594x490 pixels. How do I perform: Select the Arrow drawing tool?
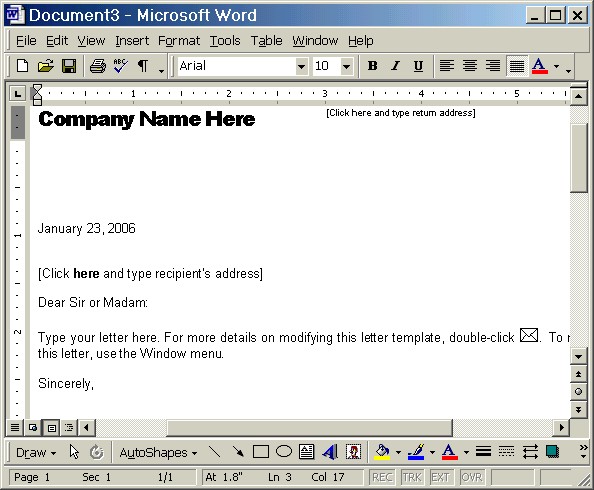[x=238, y=452]
